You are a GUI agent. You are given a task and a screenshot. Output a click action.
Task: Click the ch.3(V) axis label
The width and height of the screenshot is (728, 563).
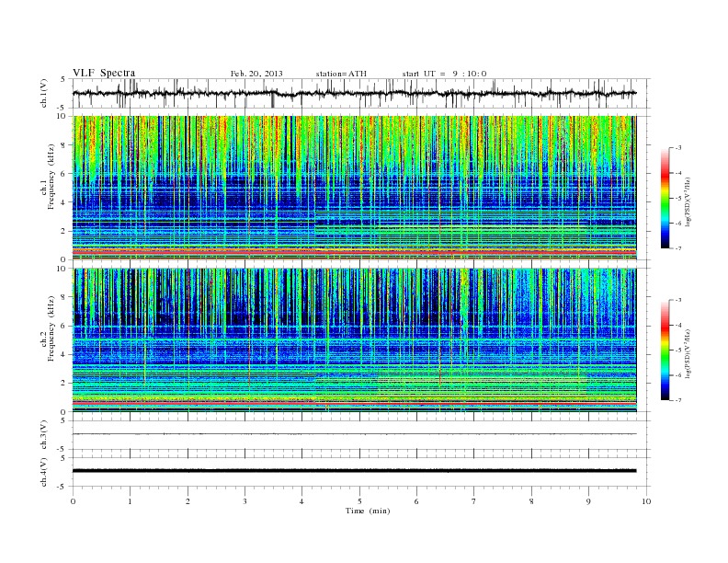click(43, 435)
